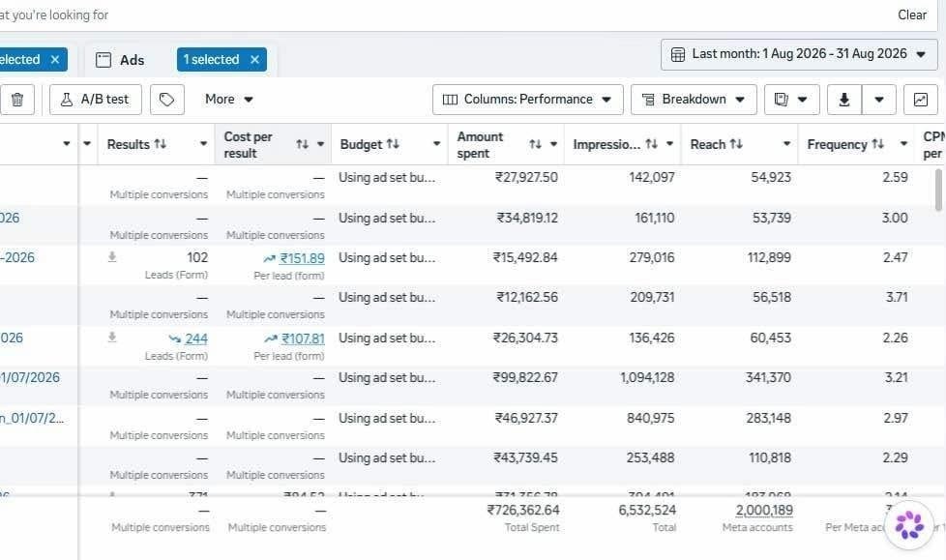Open the tag labels icon button
Viewport: 946px width, 560px height.
[x=167, y=99]
